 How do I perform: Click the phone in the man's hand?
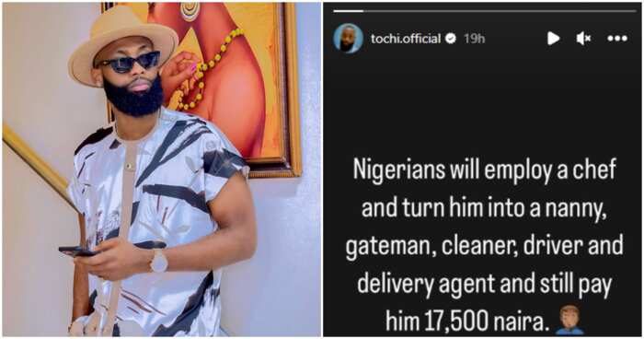[78, 251]
